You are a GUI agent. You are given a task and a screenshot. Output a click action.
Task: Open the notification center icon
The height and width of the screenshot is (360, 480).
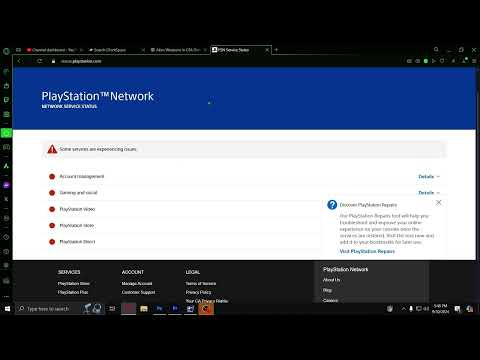(458, 309)
